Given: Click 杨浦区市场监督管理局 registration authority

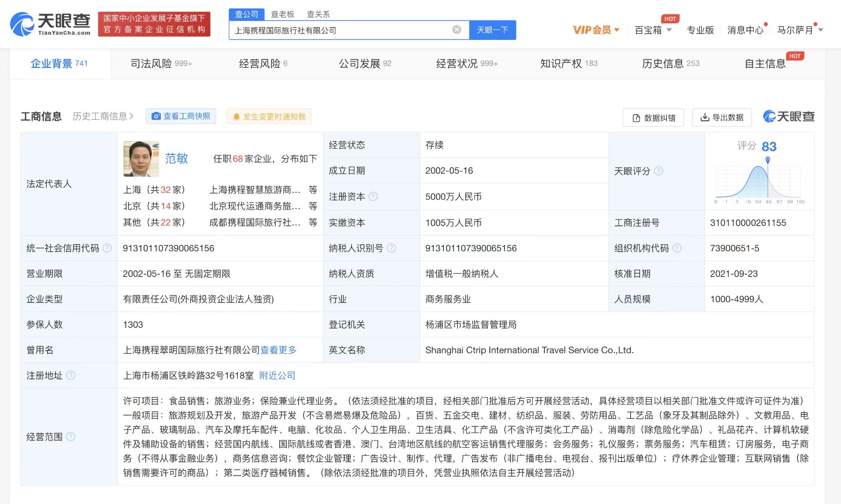Looking at the screenshot, I should tap(471, 325).
